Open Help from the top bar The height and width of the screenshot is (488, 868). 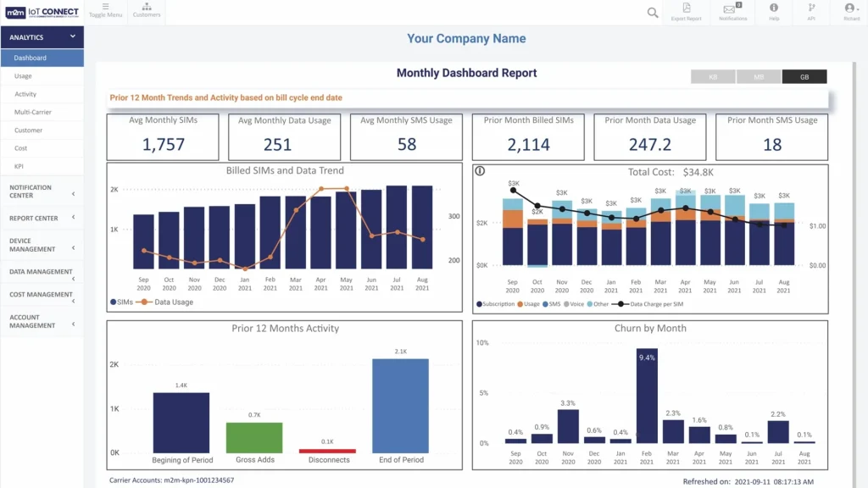click(x=774, y=8)
